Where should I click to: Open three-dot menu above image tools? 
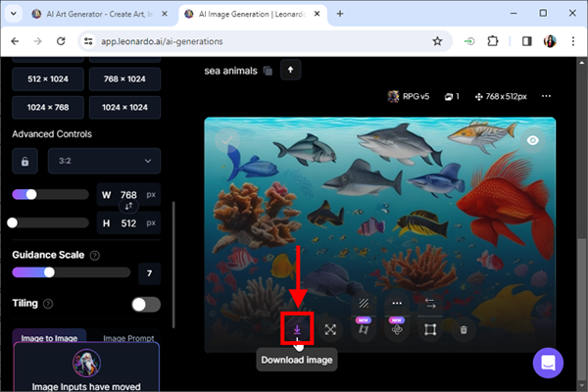coord(397,303)
